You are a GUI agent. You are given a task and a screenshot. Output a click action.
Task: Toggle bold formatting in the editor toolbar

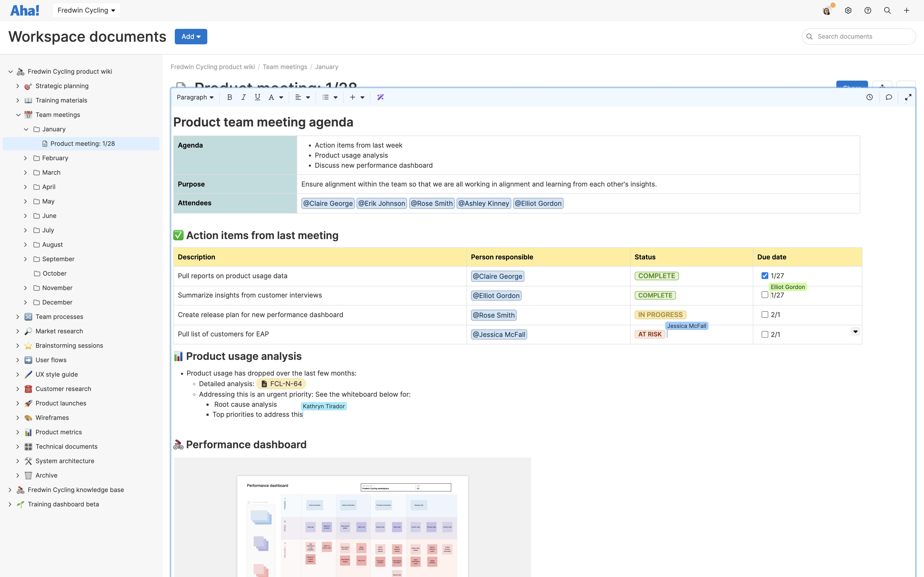coord(229,97)
